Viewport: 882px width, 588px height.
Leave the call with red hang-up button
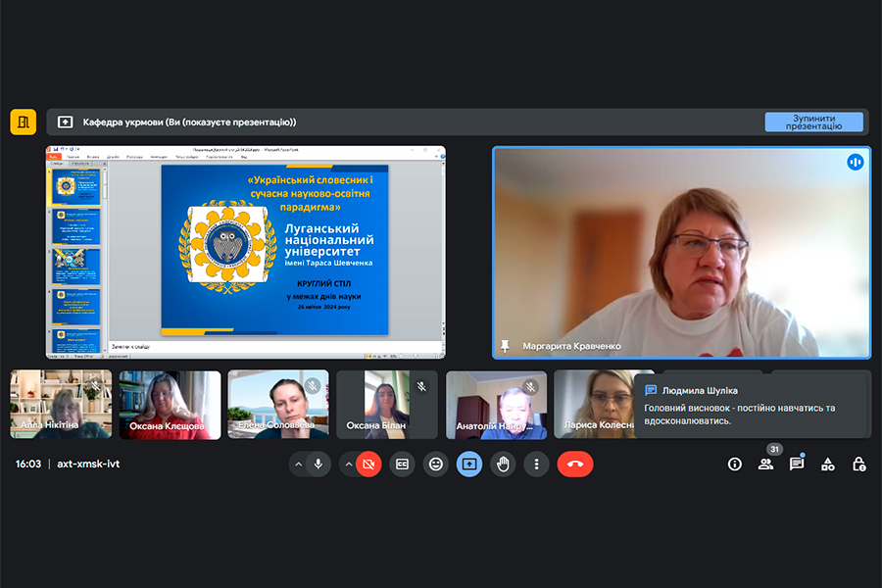pos(575,465)
